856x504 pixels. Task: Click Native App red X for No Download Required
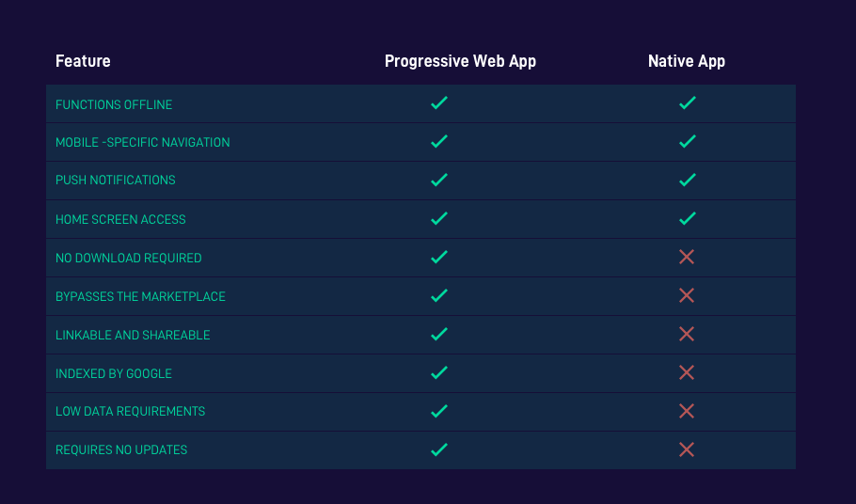point(687,257)
